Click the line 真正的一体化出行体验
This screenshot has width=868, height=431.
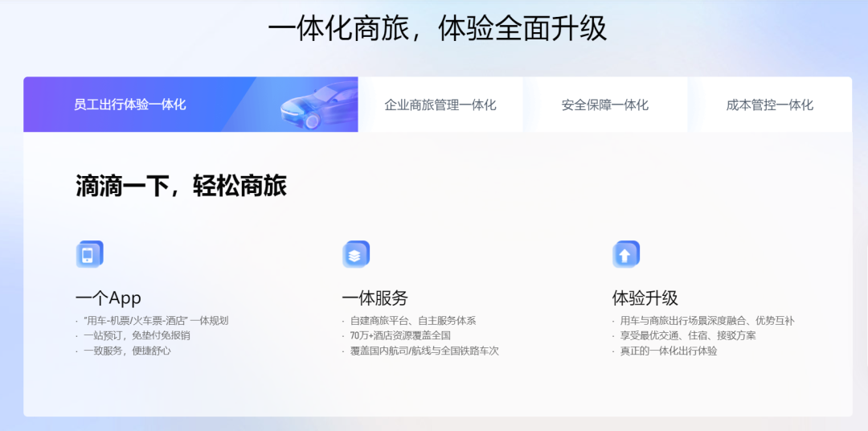[669, 351]
